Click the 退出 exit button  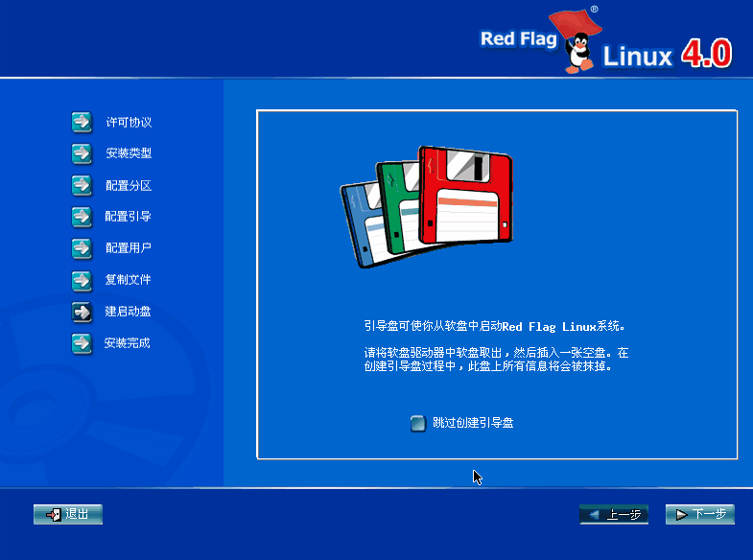tap(68, 514)
